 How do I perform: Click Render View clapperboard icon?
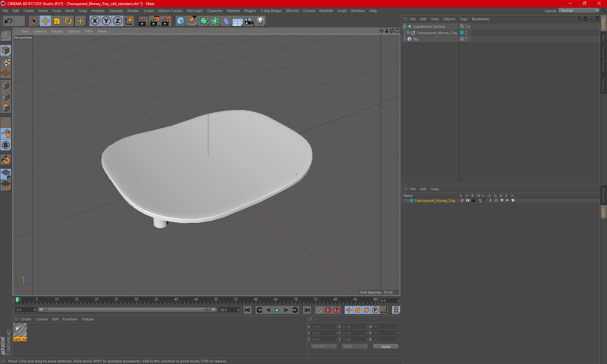pyautogui.click(x=143, y=21)
